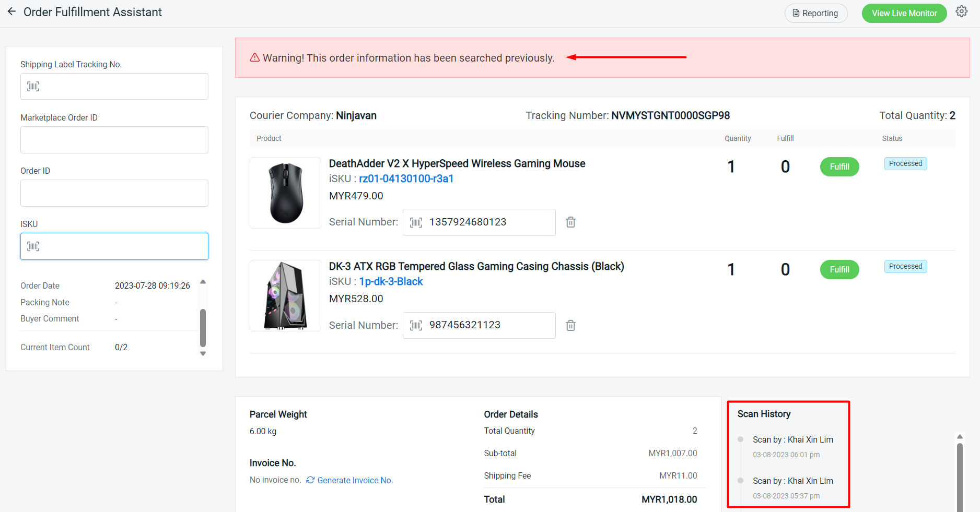Click barcode icon in Shipping Label Tracking field
Viewport: 980px width, 512px height.
pyautogui.click(x=33, y=87)
